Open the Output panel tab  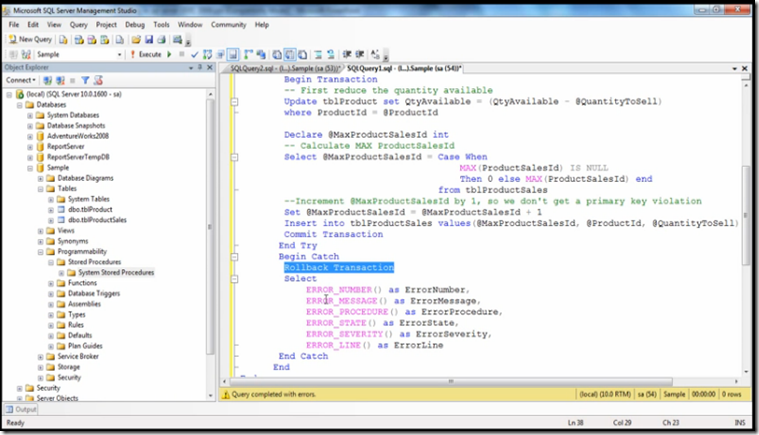pyautogui.click(x=21, y=409)
